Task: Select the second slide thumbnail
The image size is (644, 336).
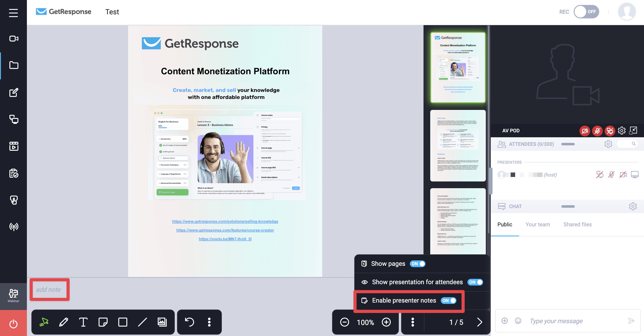Action: coord(458,146)
